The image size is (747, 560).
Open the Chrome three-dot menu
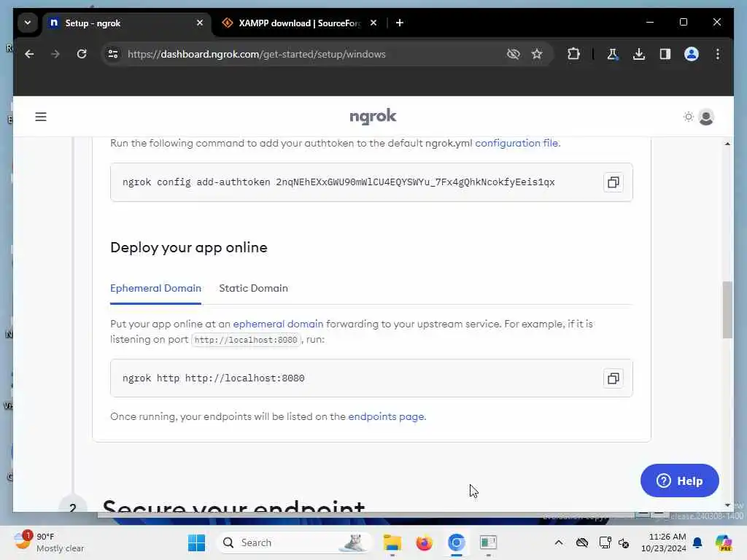(718, 54)
